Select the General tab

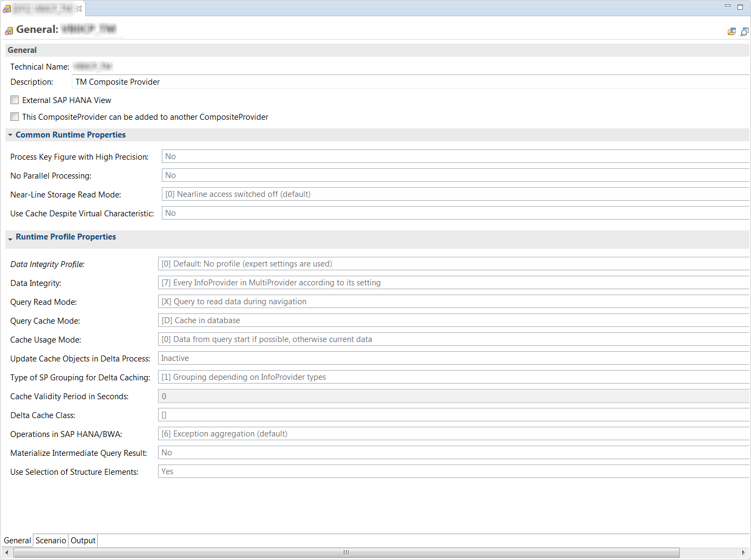tap(17, 540)
